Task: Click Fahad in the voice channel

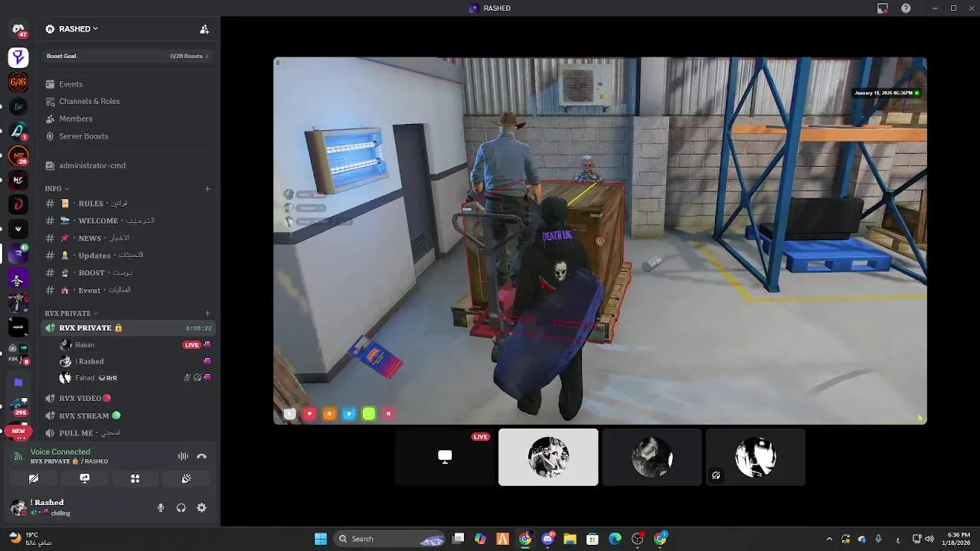Action: click(85, 378)
